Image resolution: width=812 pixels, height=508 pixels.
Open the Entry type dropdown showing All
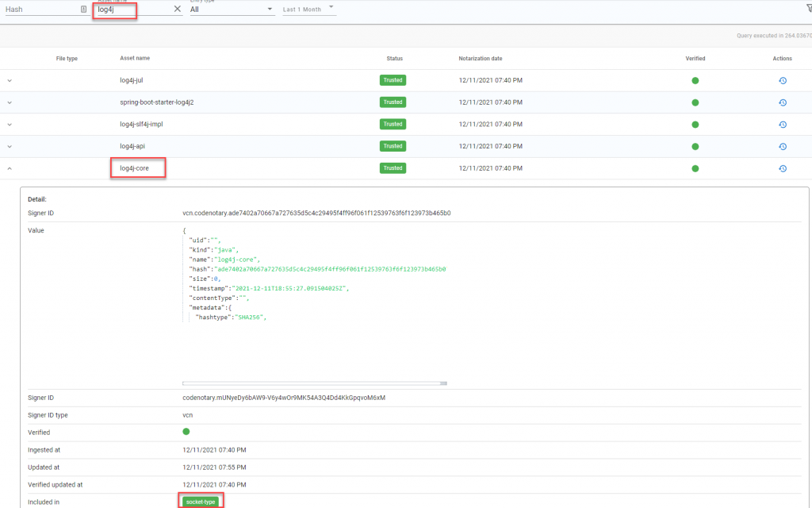click(232, 10)
